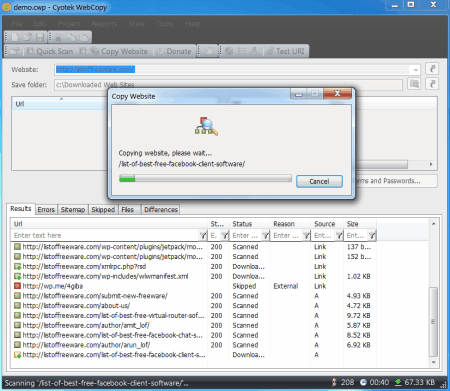The image size is (450, 391).
Task: Click the list view icon in the toolbar
Action: point(242,51)
